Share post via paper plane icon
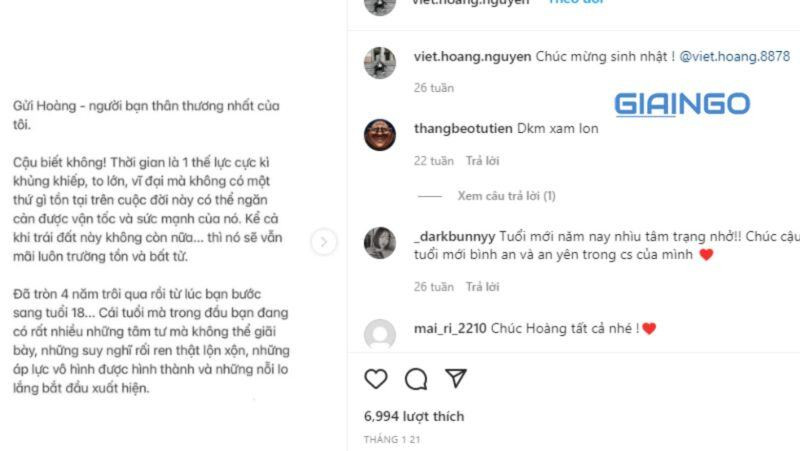 [x=456, y=378]
